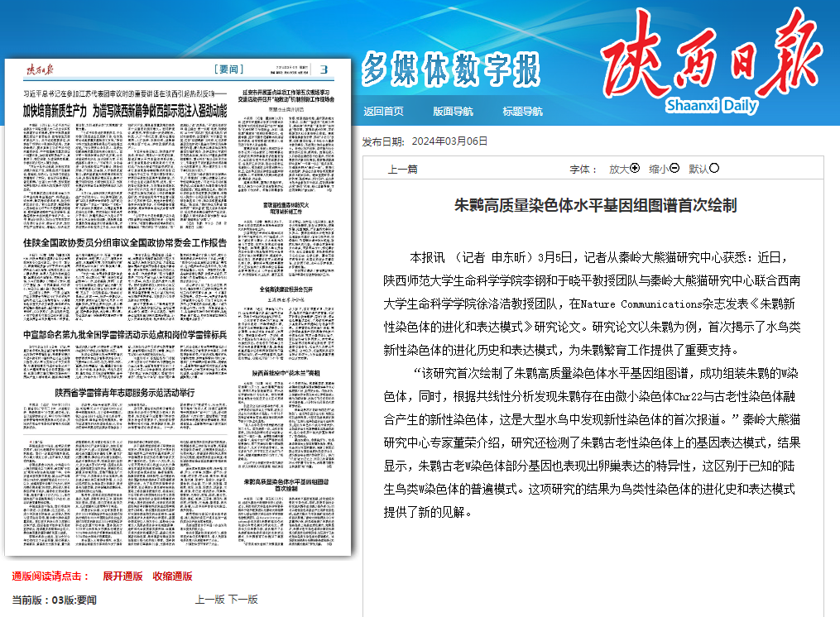Click the 放大 plus icon
The image size is (840, 617).
[635, 168]
